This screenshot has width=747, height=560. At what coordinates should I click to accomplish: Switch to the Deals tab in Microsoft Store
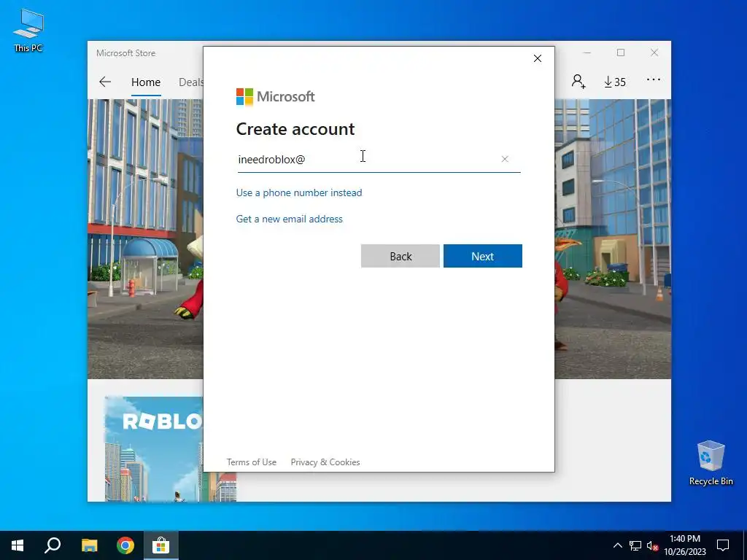(x=190, y=82)
